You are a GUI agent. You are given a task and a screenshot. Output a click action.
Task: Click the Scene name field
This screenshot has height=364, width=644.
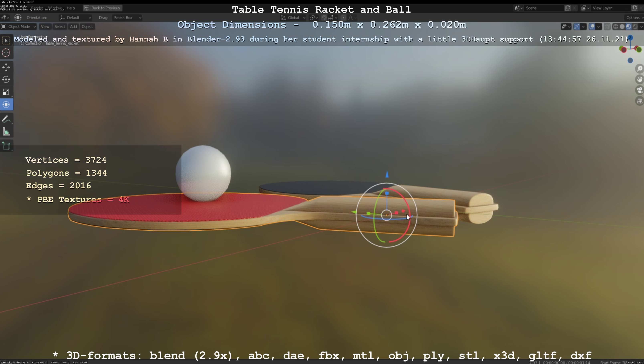544,8
